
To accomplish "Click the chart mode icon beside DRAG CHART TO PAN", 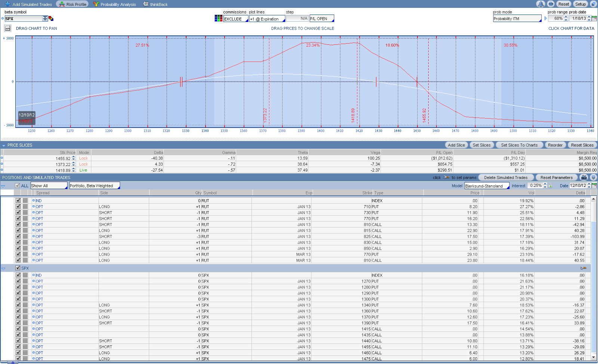I will click(7, 28).
